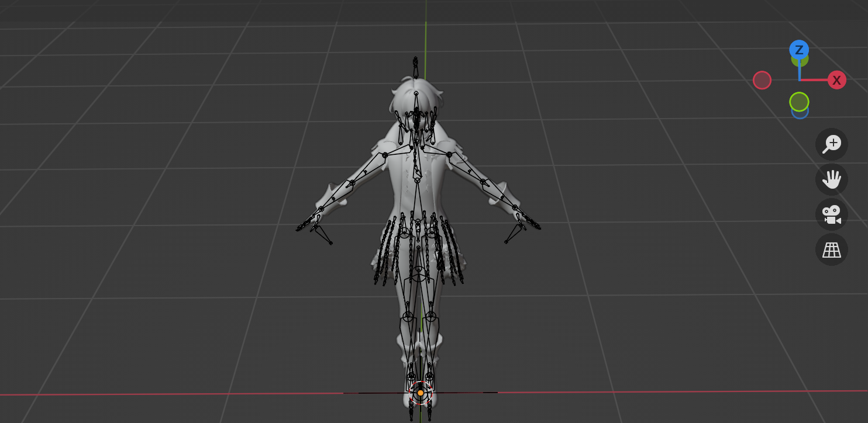
Task: Click the bright green outlined gizmo circle
Action: click(799, 102)
